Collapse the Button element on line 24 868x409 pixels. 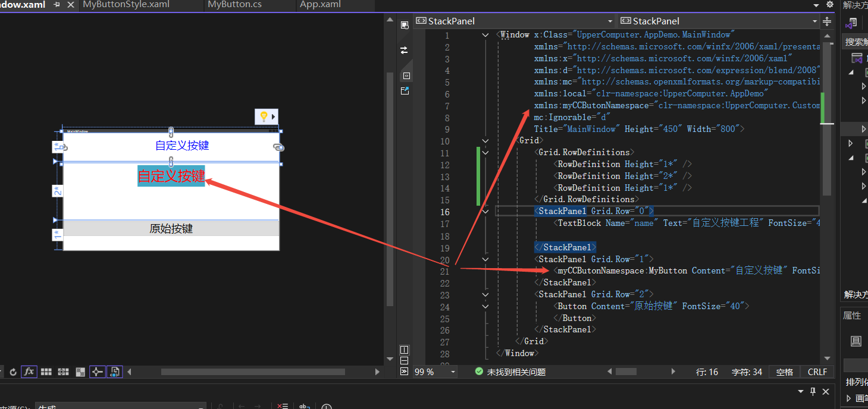(485, 306)
